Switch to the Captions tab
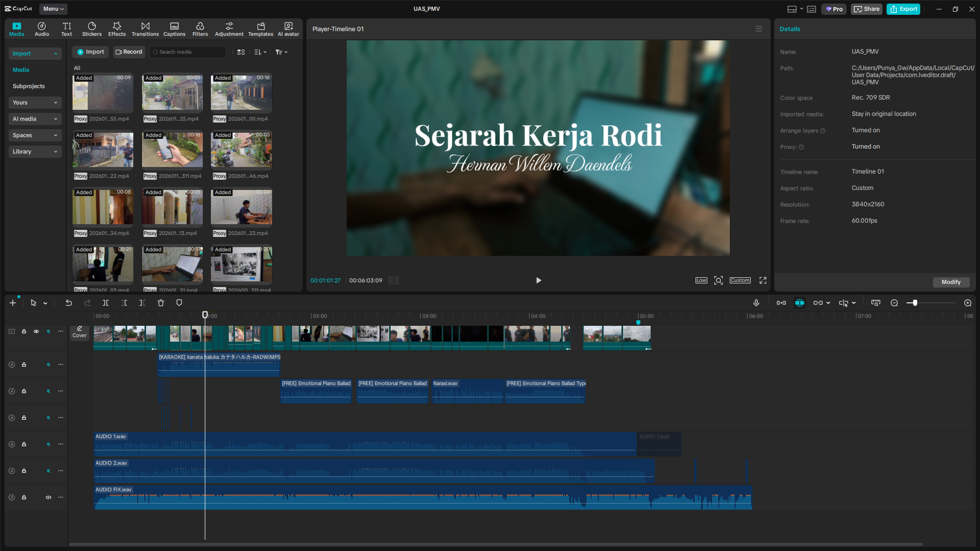The image size is (980, 551). pos(174,29)
